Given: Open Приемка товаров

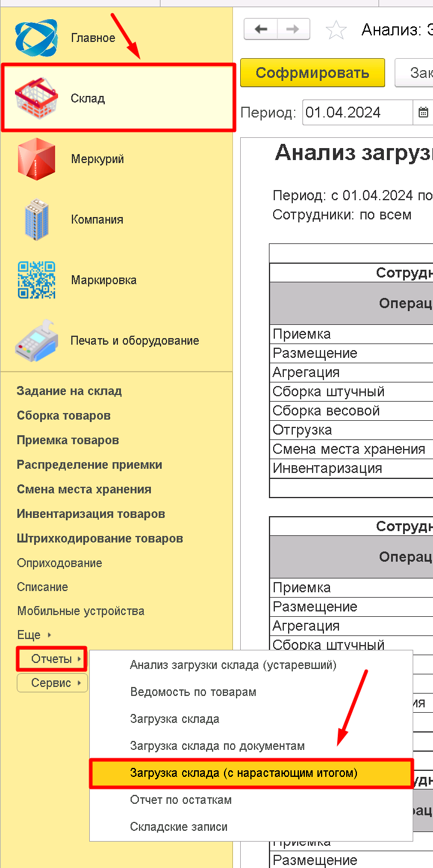Looking at the screenshot, I should (x=68, y=440).
